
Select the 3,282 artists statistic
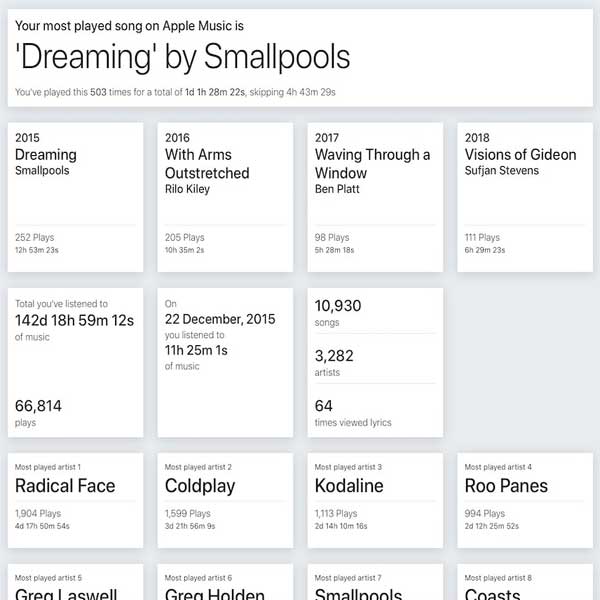coord(334,363)
